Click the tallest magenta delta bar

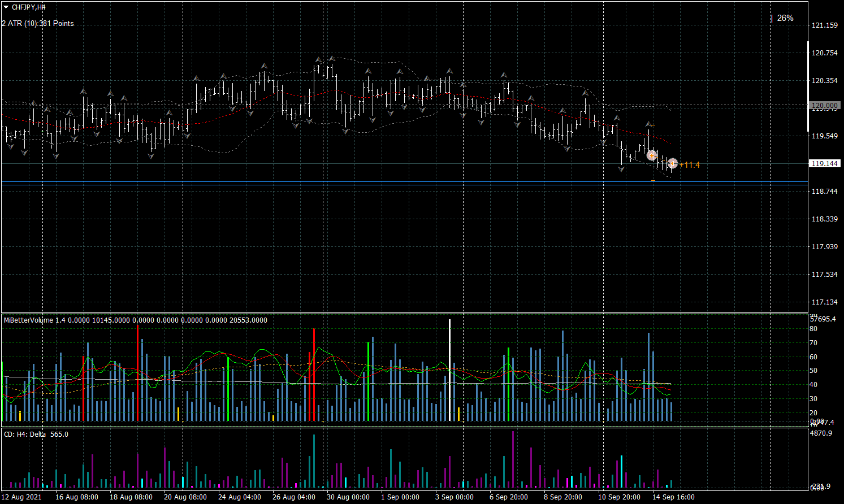[513, 459]
